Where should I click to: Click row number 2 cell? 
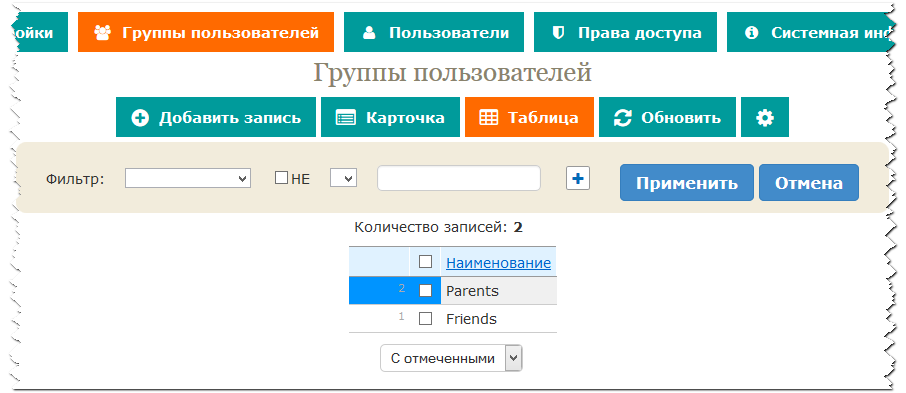click(379, 290)
